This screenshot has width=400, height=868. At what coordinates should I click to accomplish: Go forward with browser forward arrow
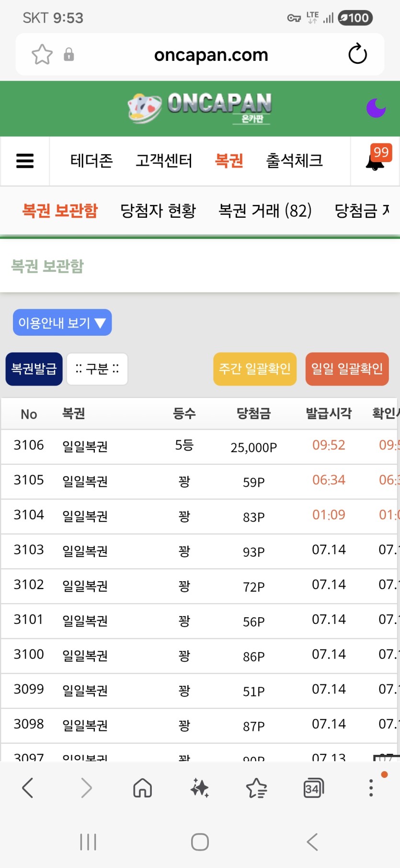click(x=86, y=788)
